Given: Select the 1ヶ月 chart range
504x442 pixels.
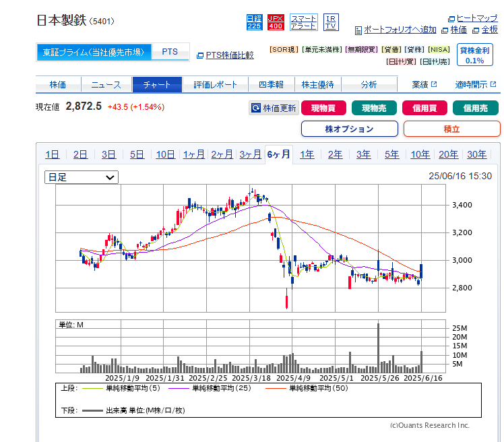Looking at the screenshot, I should point(194,154).
